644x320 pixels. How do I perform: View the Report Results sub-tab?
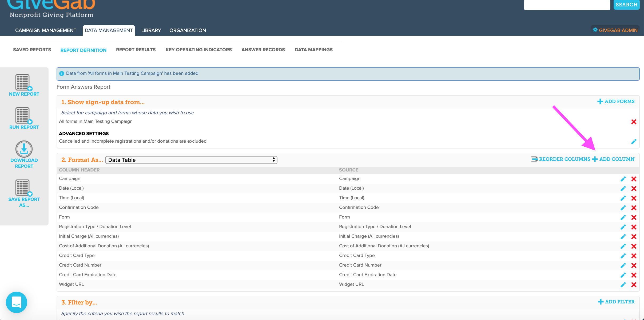point(136,50)
